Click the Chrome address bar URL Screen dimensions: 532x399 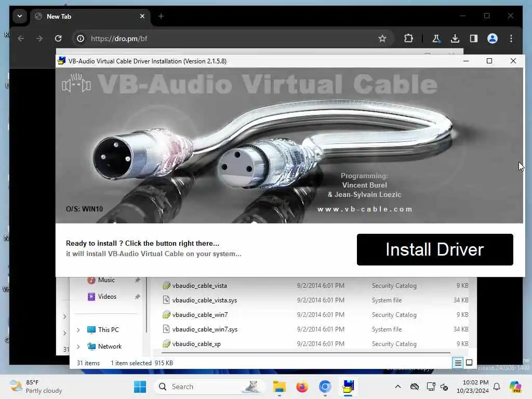(x=119, y=38)
